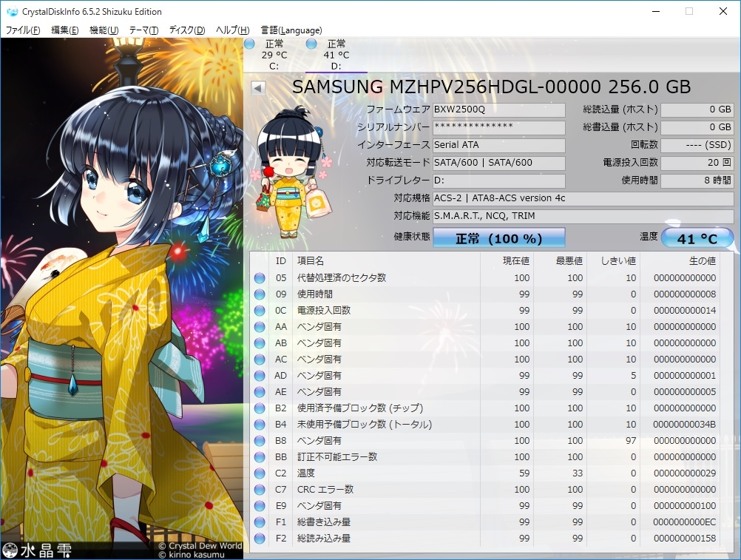This screenshot has height=560, width=741.
Task: Click status icon for attribute F2 総読み込み量
Action: point(260,539)
